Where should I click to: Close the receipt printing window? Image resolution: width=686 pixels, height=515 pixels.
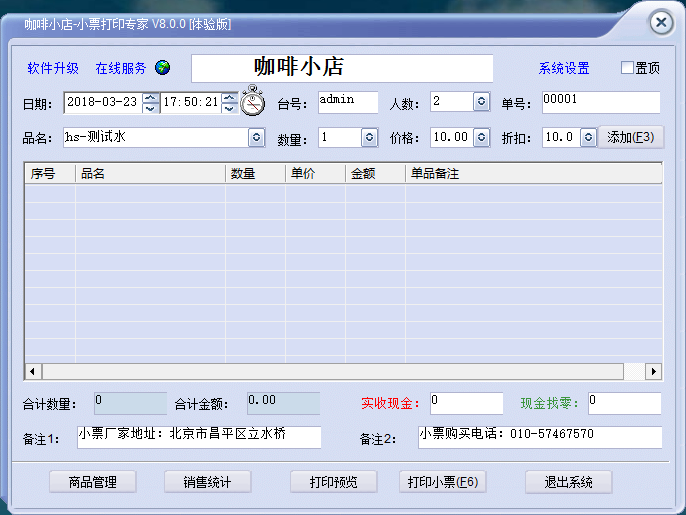661,22
